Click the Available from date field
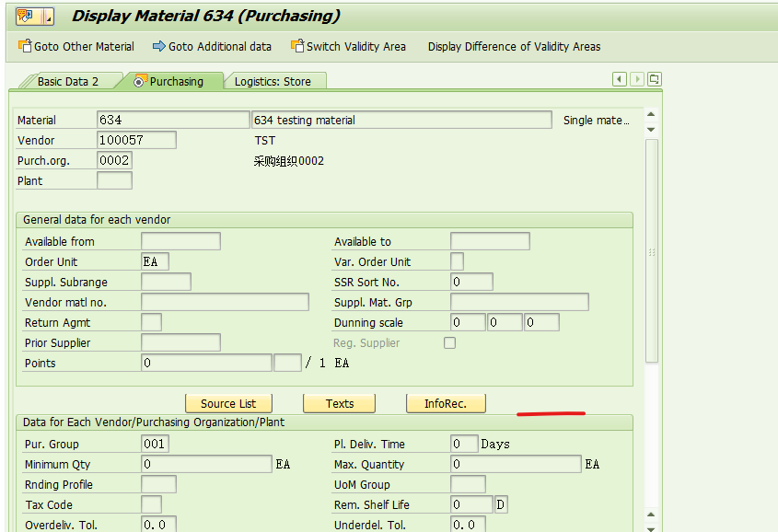Screen dimensions: 778x532 pyautogui.click(x=181, y=241)
